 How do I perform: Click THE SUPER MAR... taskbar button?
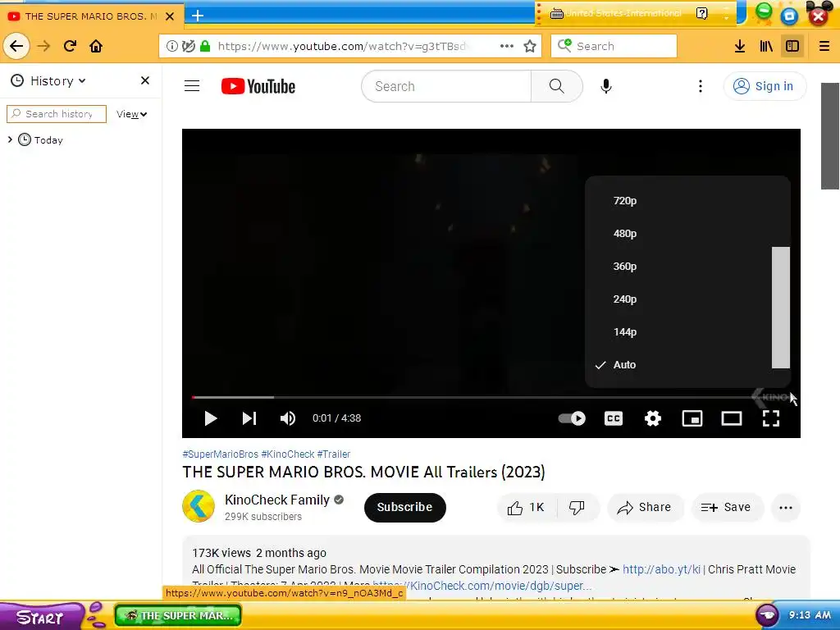(178, 615)
